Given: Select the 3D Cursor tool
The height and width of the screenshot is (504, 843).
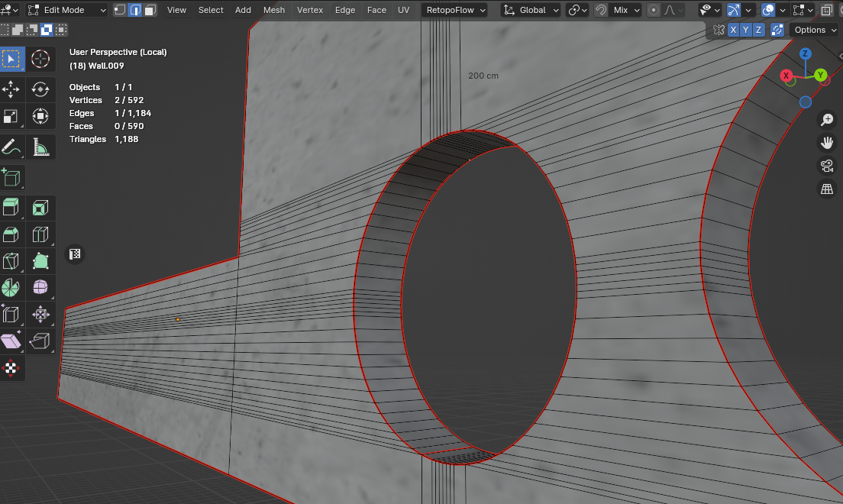Looking at the screenshot, I should (x=40, y=59).
